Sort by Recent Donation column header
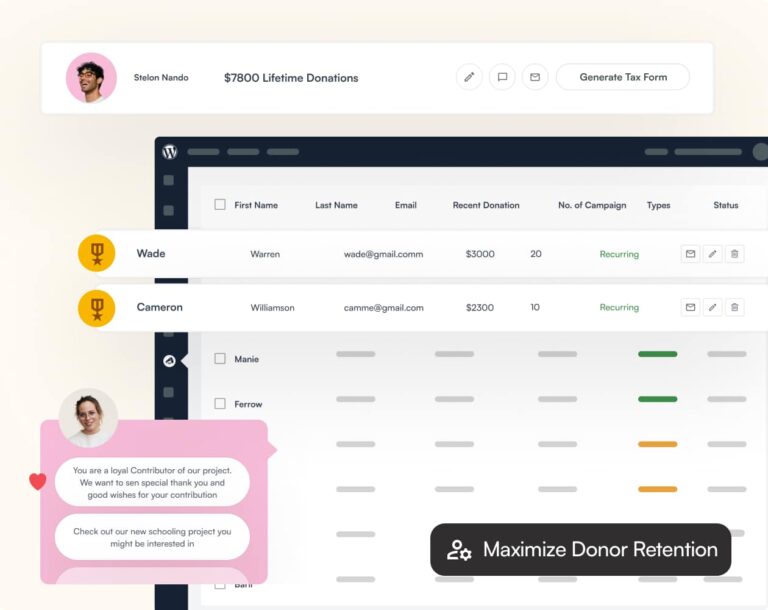Image resolution: width=768 pixels, height=610 pixels. coord(486,205)
